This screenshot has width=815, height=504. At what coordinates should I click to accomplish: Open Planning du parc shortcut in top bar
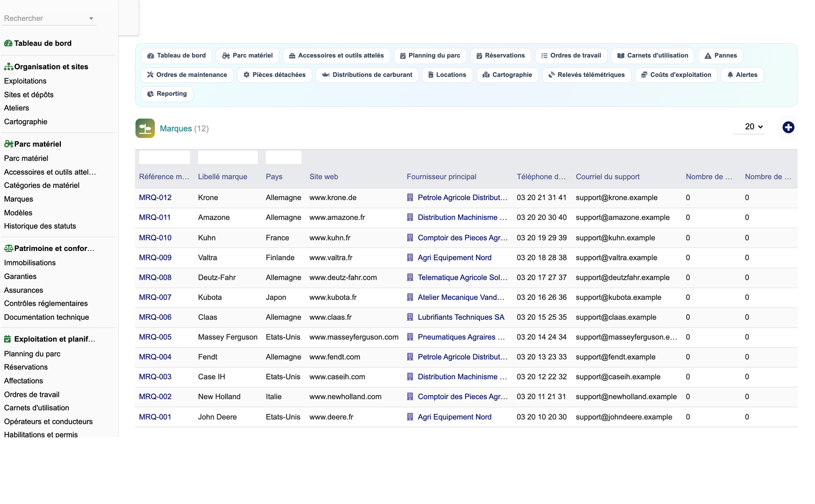tap(430, 56)
